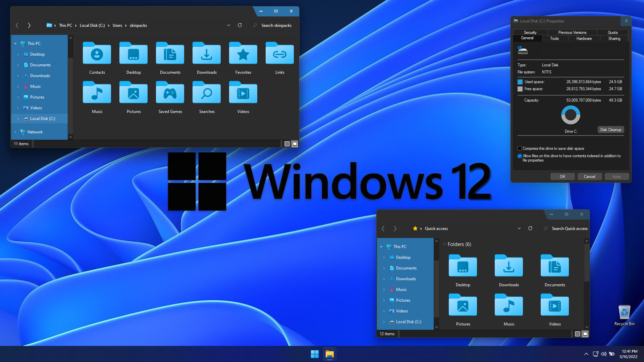Expand Local Disk (C:) in skinpacks sidebar
The image size is (644, 362).
pos(18,119)
